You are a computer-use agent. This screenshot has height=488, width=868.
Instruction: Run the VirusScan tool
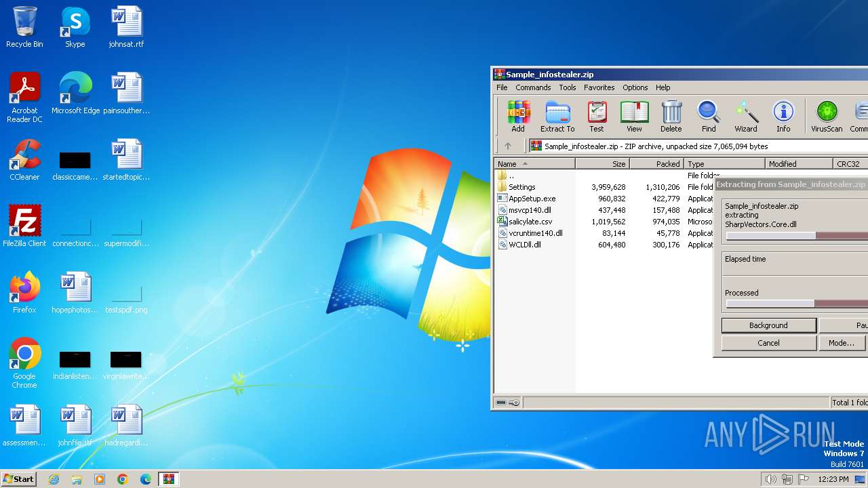(827, 116)
